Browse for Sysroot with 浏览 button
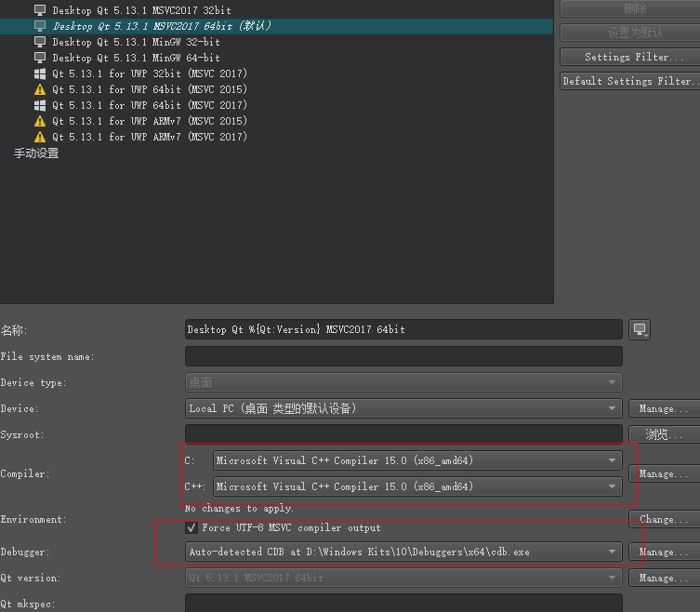700x612 pixels. (x=665, y=434)
